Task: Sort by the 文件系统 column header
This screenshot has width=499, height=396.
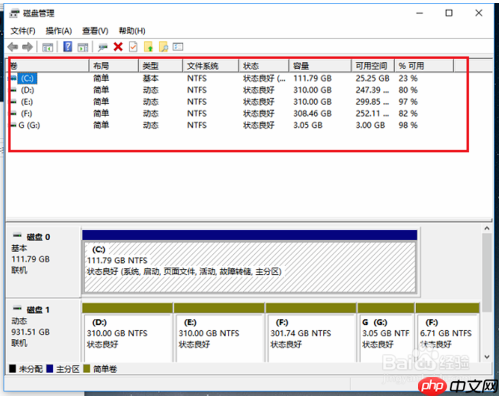Action: pyautogui.click(x=211, y=66)
